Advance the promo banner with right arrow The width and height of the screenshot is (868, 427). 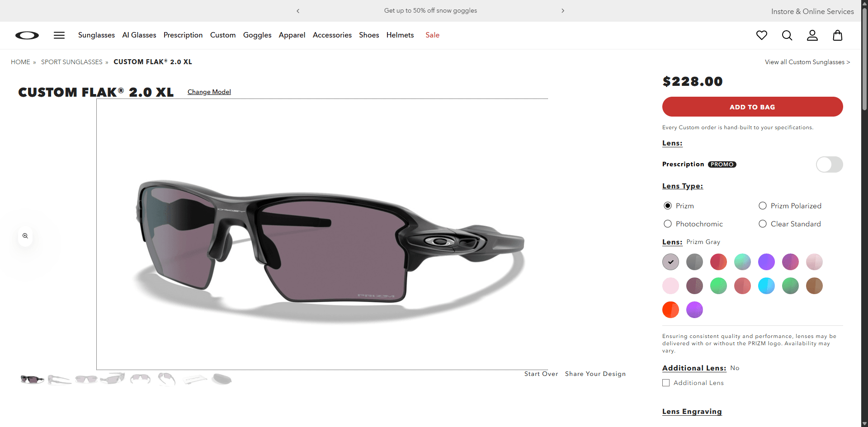coord(563,10)
